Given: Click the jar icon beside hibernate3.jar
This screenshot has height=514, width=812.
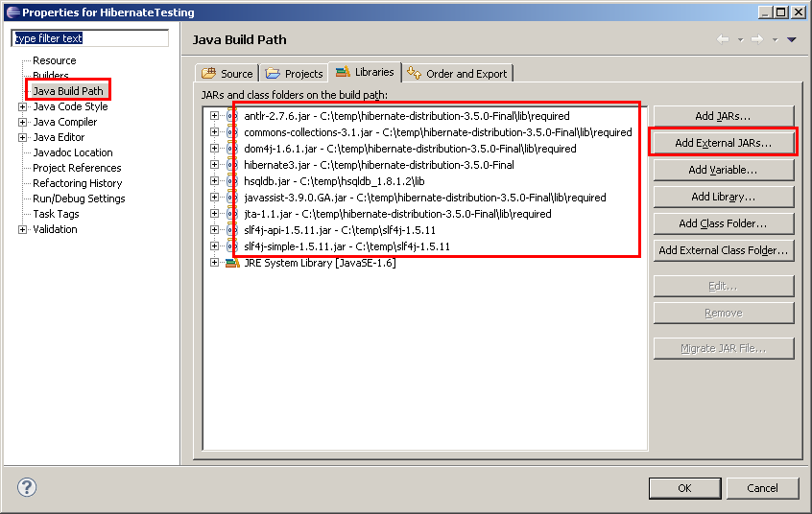Looking at the screenshot, I should click(x=231, y=165).
